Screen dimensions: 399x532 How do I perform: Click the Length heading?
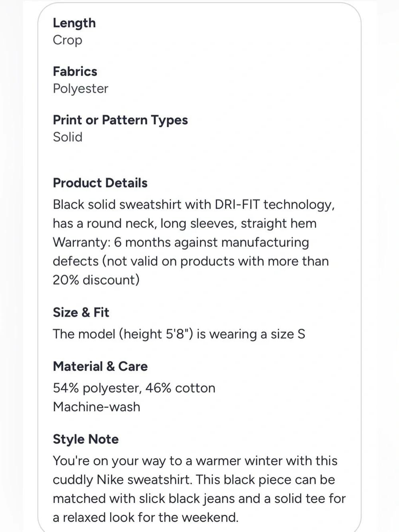coord(74,23)
